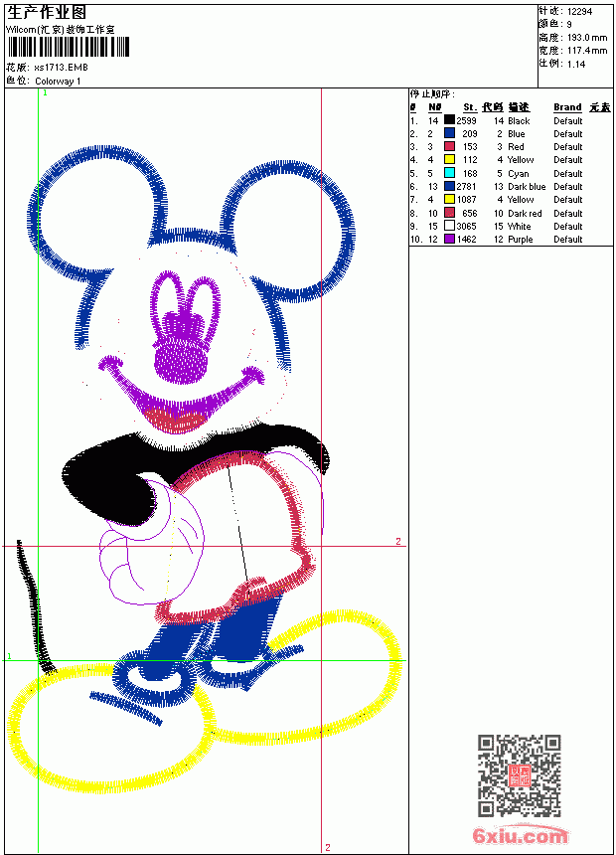Click stitch count 1462 in Purple row
616x855 pixels.
(x=467, y=240)
